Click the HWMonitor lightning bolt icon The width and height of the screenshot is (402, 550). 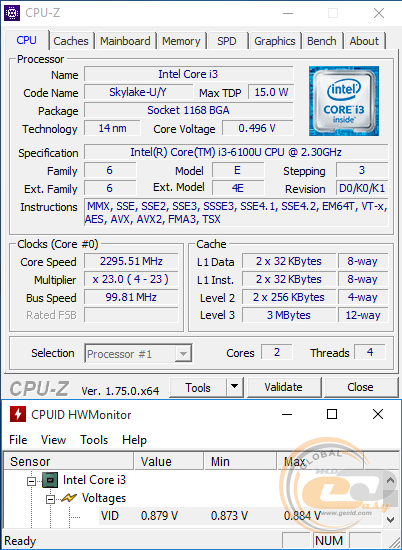point(18,415)
